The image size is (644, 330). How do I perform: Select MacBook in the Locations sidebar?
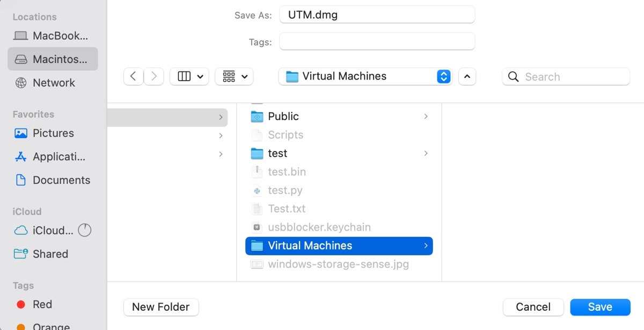coord(53,36)
